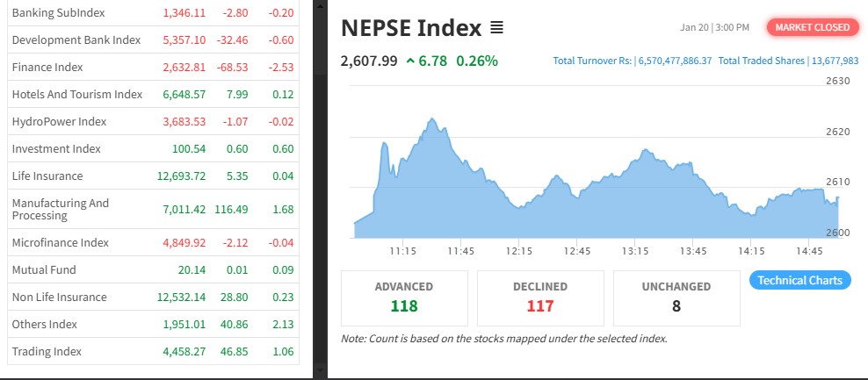
Task: Open Technical Charts
Action: tap(799, 281)
